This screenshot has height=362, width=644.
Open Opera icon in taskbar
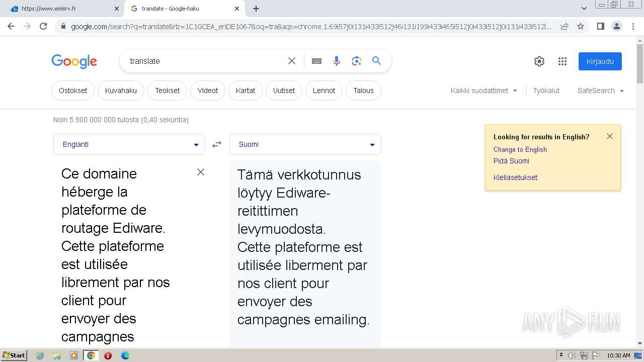click(108, 355)
